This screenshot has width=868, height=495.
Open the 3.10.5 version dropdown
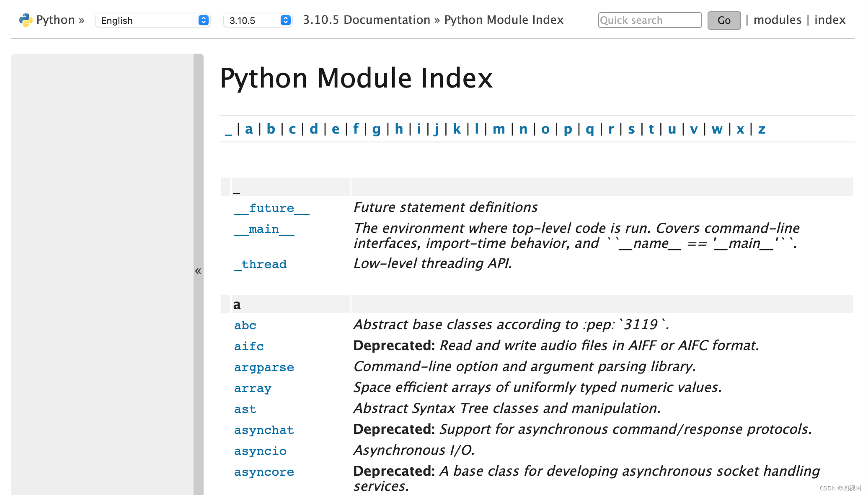(x=258, y=20)
